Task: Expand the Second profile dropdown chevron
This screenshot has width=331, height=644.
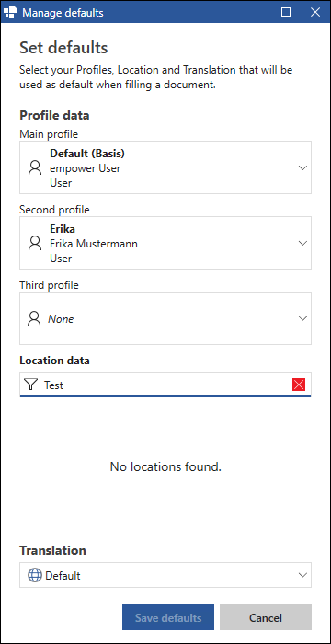Action: tap(302, 243)
